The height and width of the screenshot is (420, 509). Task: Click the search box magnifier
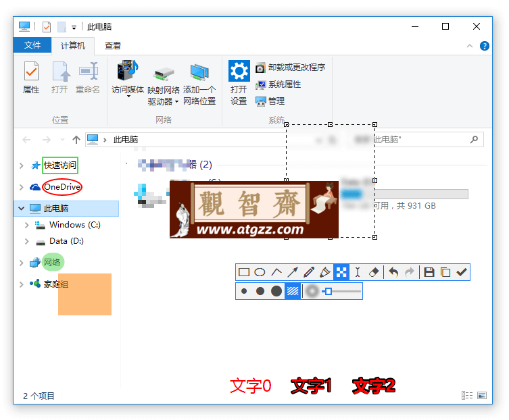click(475, 140)
